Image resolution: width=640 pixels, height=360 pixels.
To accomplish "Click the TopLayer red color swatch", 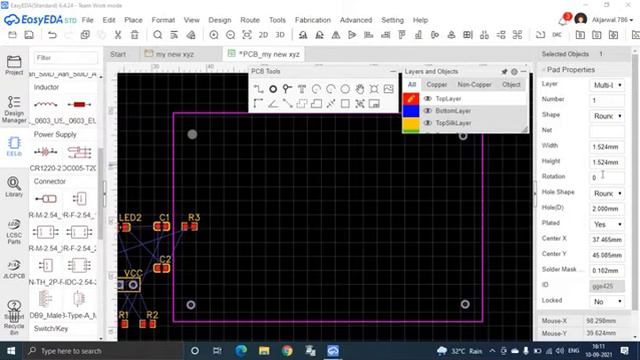I will [411, 98].
